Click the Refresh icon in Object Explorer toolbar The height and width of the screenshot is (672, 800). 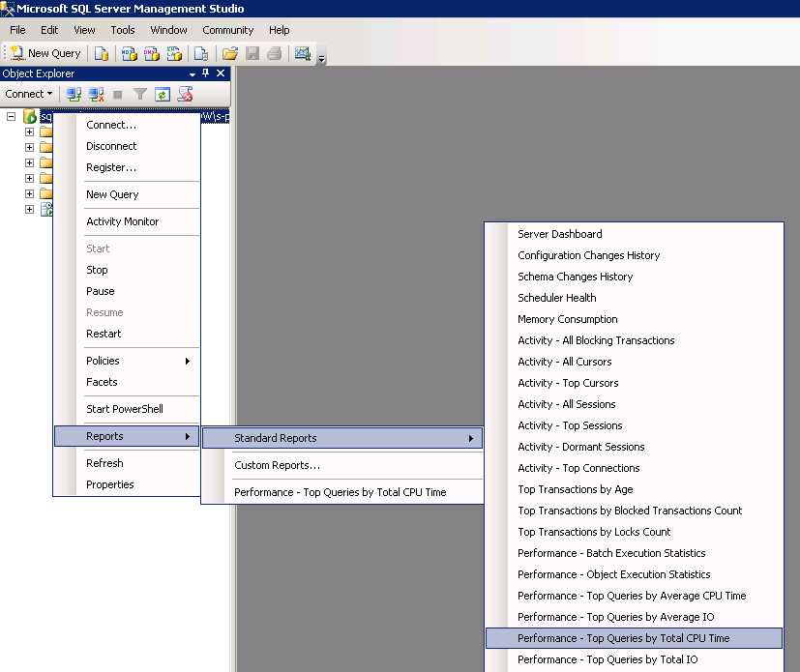(163, 94)
